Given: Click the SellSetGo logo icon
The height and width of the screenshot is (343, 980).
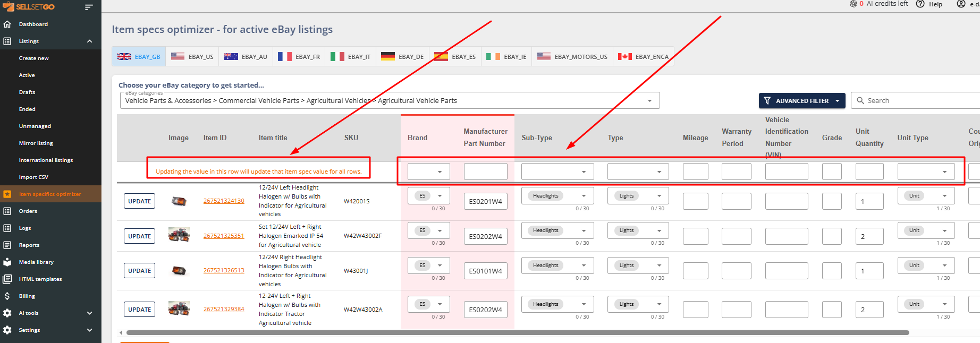Looking at the screenshot, I should click(x=8, y=6).
